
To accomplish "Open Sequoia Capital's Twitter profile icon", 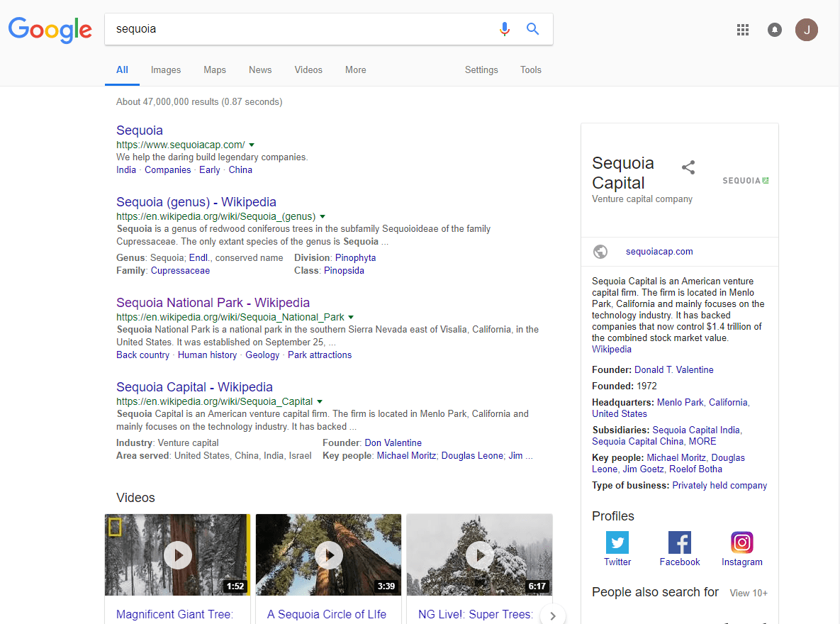I will click(x=617, y=542).
